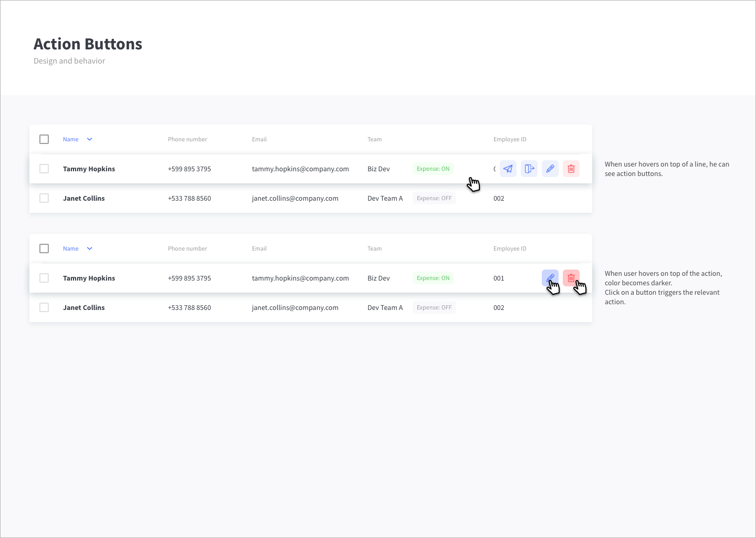Click the note about hovering on a line

point(667,169)
